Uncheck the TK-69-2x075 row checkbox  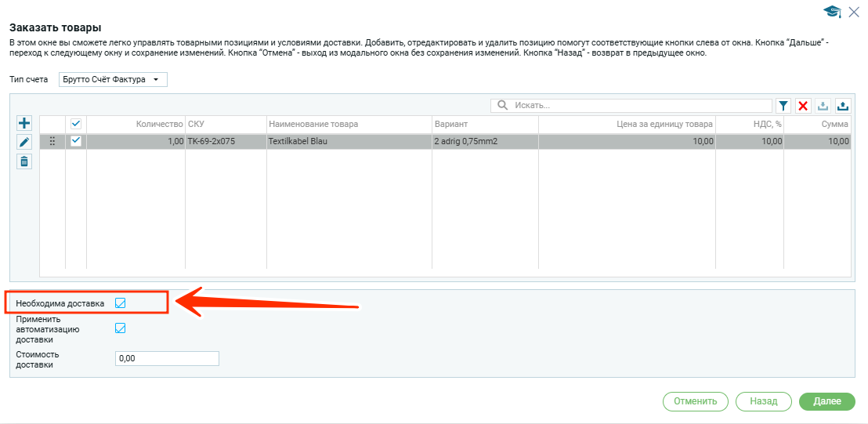[76, 141]
